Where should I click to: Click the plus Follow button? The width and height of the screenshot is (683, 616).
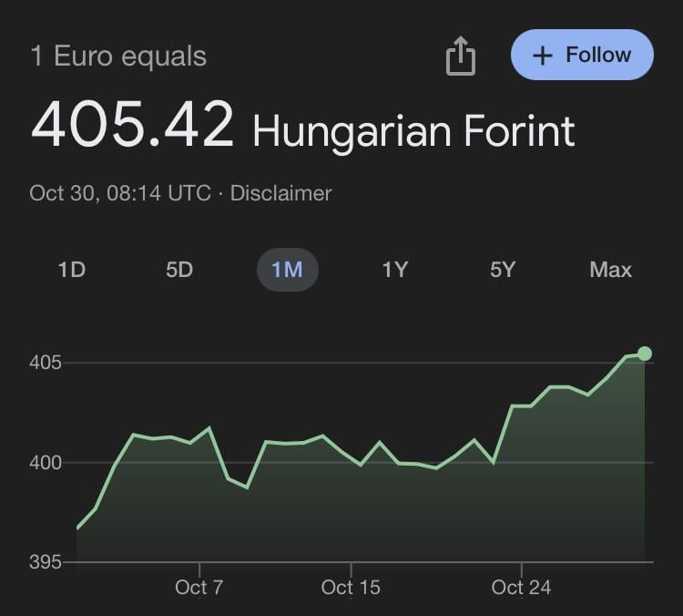pos(582,55)
